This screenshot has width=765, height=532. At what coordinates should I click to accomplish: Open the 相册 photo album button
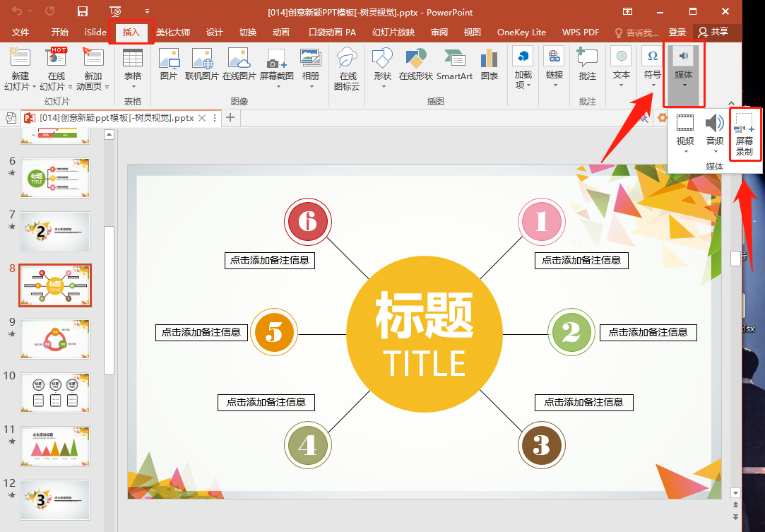click(311, 69)
